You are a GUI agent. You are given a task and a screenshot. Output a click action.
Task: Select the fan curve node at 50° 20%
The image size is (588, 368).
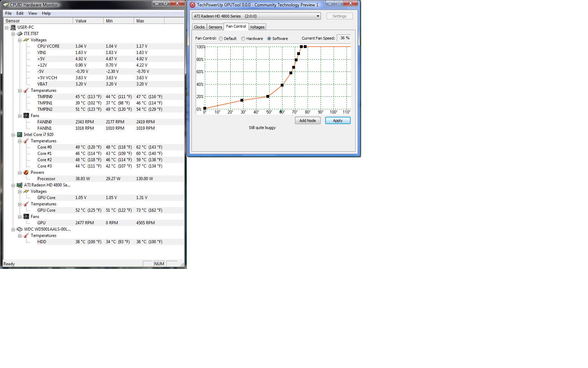(268, 96)
